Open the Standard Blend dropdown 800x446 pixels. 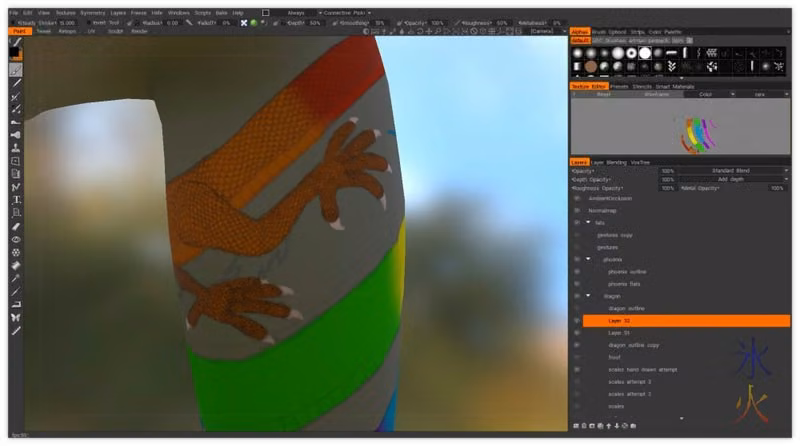pyautogui.click(x=734, y=171)
